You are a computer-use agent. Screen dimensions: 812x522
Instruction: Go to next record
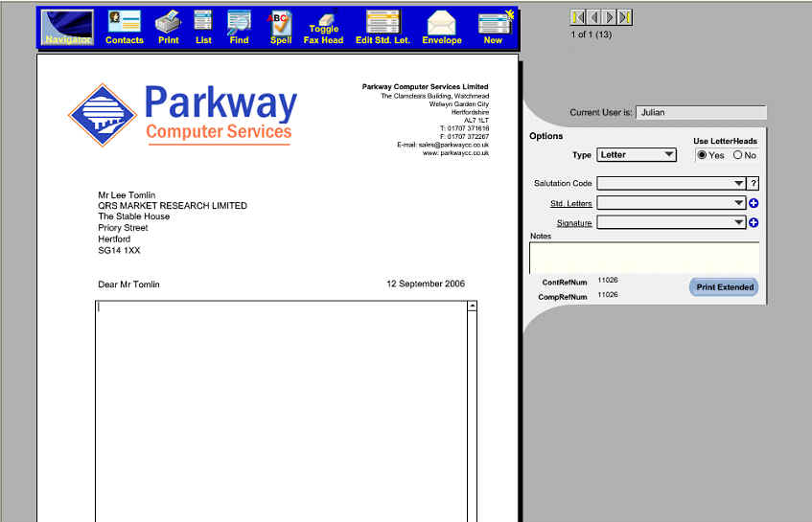[609, 17]
